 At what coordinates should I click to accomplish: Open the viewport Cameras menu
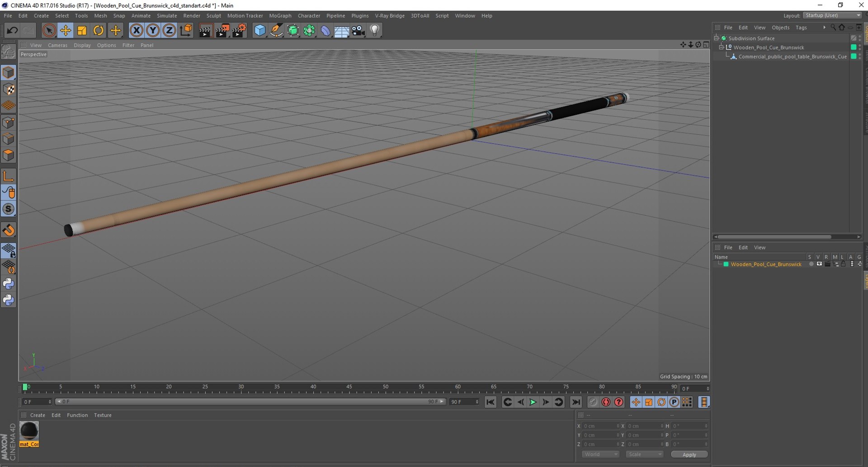tap(57, 45)
